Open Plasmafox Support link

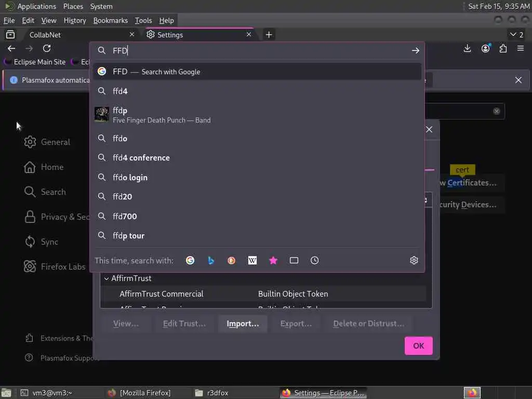61,358
